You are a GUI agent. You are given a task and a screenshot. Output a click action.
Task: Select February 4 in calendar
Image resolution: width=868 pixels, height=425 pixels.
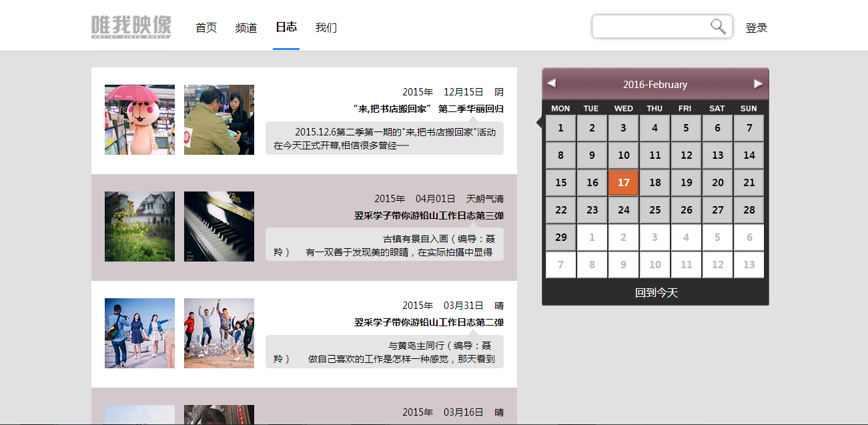[655, 128]
